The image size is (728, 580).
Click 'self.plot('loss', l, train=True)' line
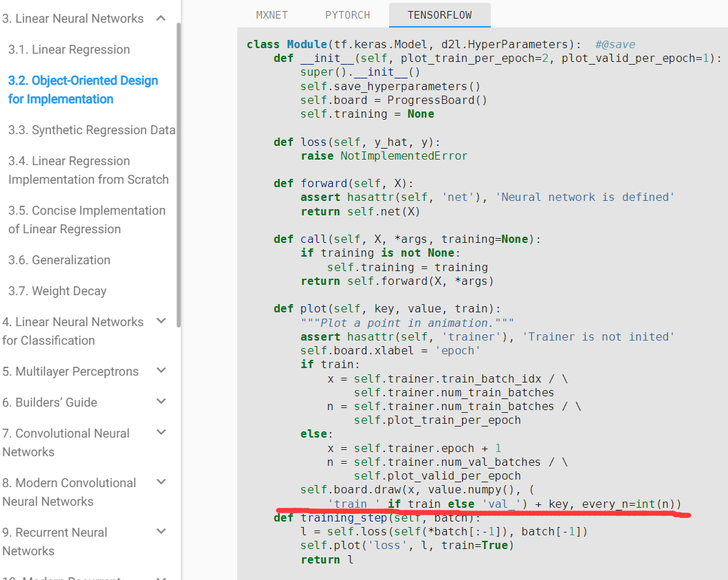click(x=407, y=546)
